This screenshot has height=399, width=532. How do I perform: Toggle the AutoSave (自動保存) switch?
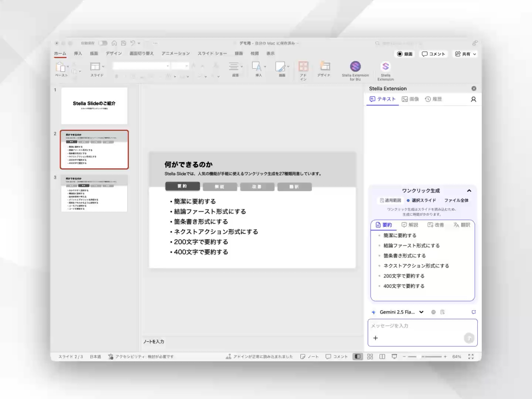(103, 43)
